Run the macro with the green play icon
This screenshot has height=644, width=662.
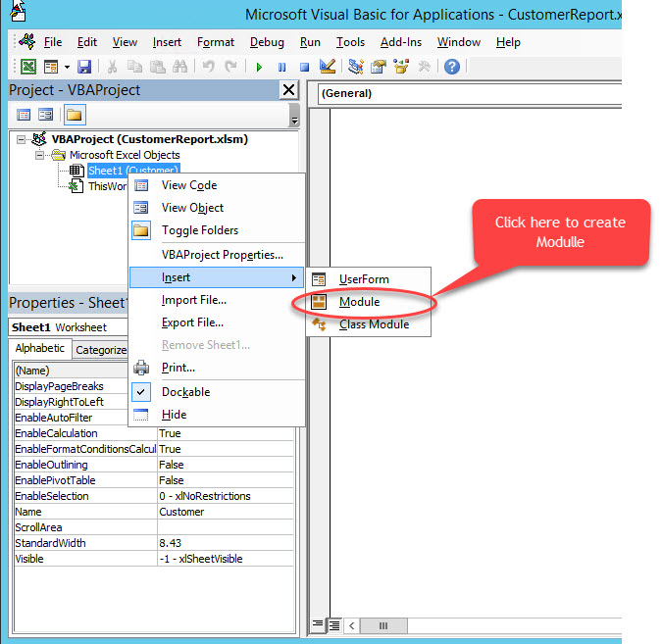pos(259,67)
